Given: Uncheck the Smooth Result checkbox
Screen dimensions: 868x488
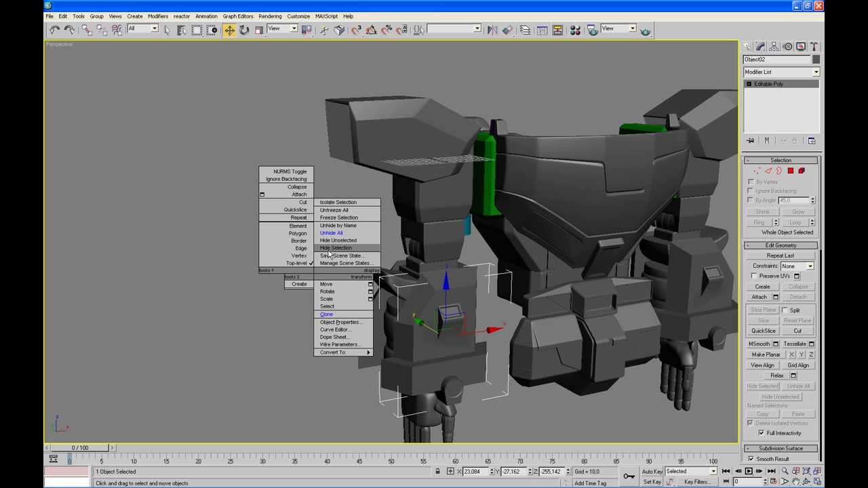Looking at the screenshot, I should (751, 459).
